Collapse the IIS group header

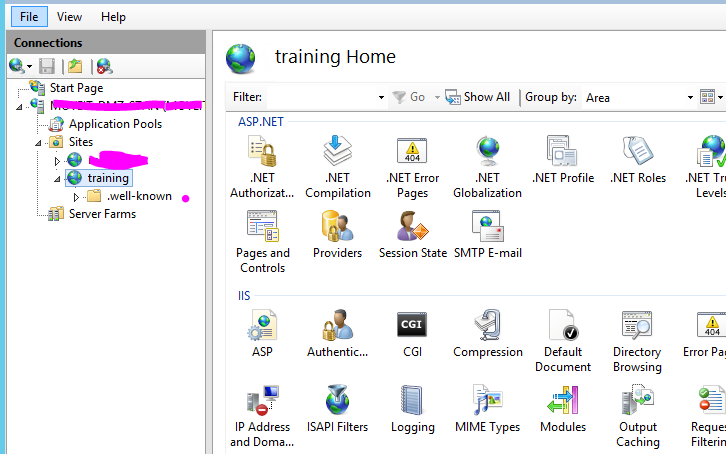tap(244, 295)
